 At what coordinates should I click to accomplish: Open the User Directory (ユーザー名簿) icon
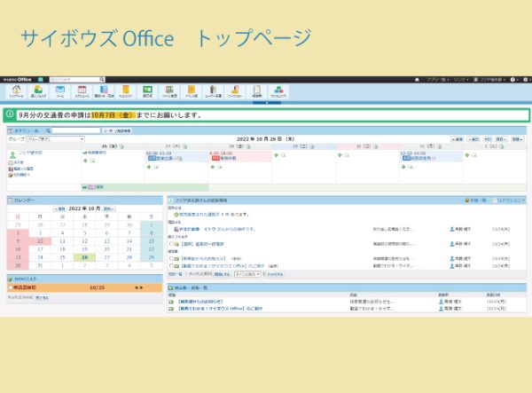pyautogui.click(x=213, y=91)
